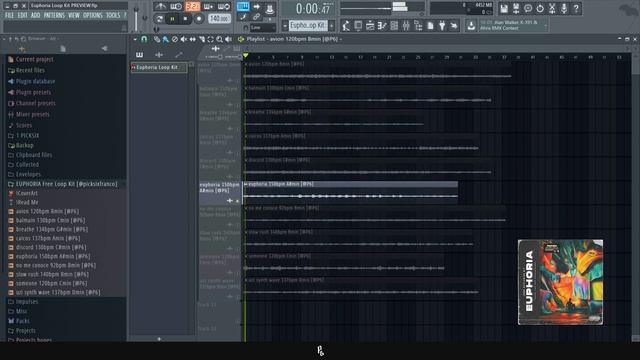Viewport: 640px width, 360px height.
Task: Open the EDIT menu
Action: point(22,15)
